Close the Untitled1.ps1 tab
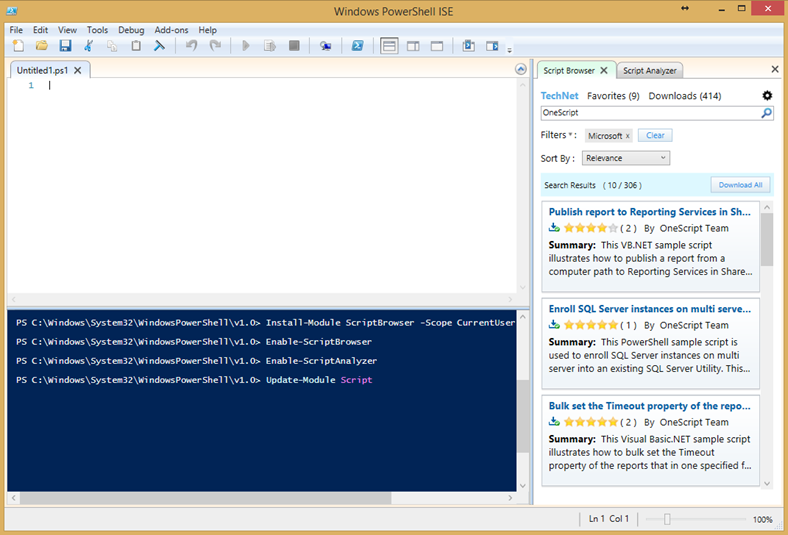The width and height of the screenshot is (788, 535). [77, 70]
